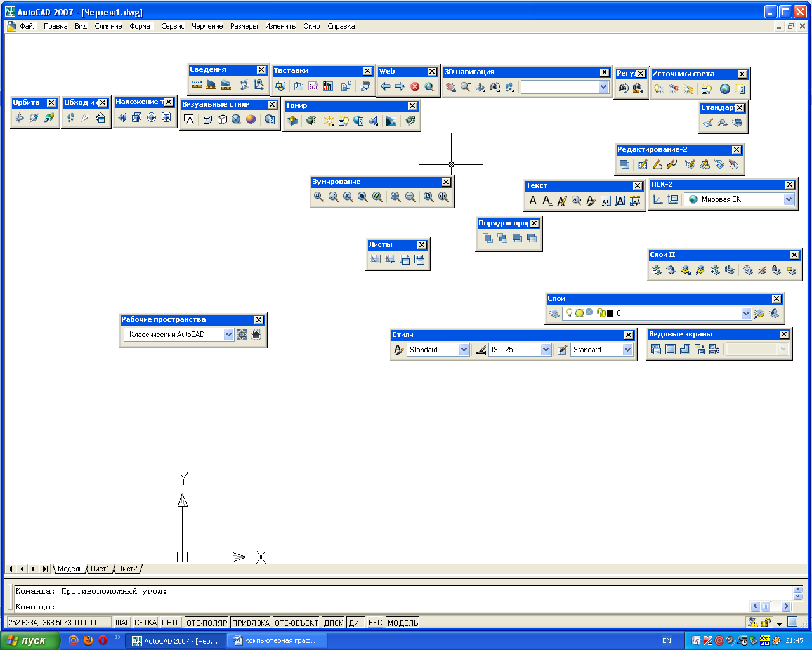Click Workspace settings gear icon
This screenshot has width=812, height=650.
click(x=242, y=335)
